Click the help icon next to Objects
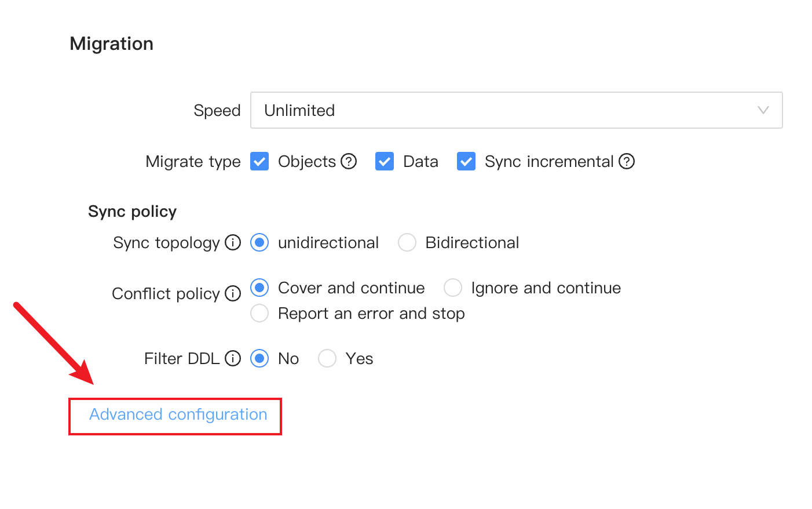 pyautogui.click(x=349, y=161)
